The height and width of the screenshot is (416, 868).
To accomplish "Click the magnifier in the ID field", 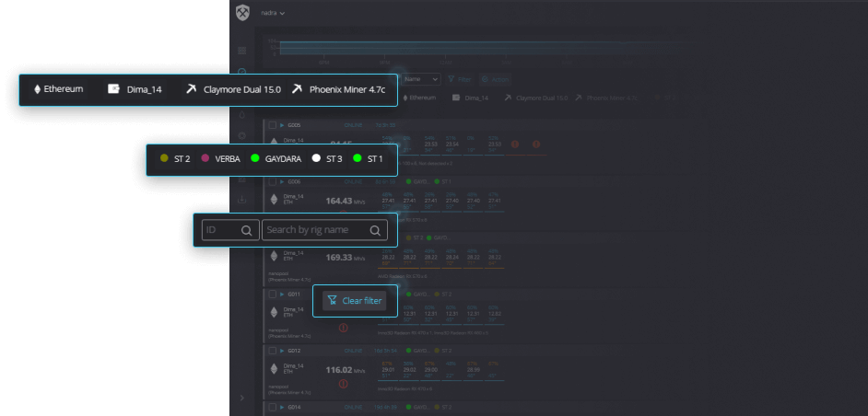I will [246, 230].
